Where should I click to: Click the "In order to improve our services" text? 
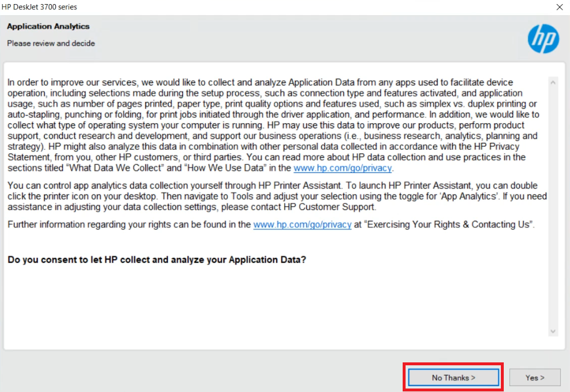[x=70, y=82]
